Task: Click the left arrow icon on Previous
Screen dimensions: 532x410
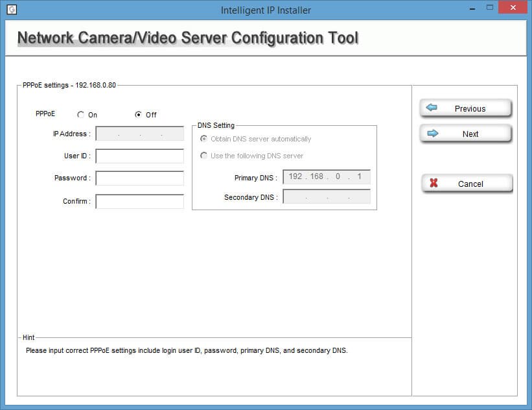Action: click(x=432, y=108)
